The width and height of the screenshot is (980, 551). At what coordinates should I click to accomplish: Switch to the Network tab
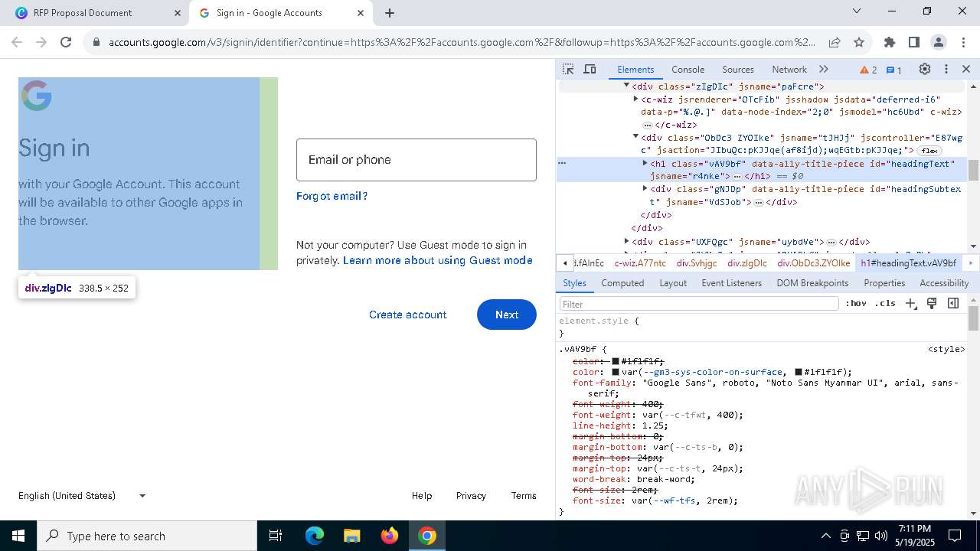pos(789,69)
